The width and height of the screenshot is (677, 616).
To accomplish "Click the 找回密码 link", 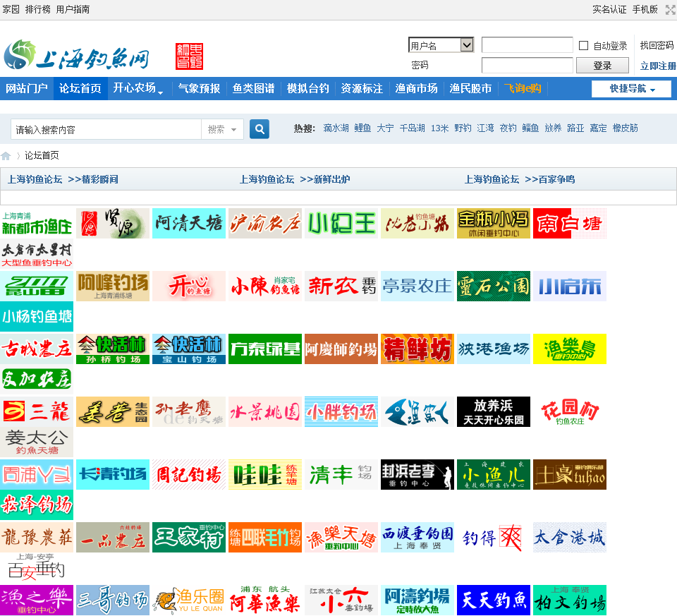I will click(657, 45).
